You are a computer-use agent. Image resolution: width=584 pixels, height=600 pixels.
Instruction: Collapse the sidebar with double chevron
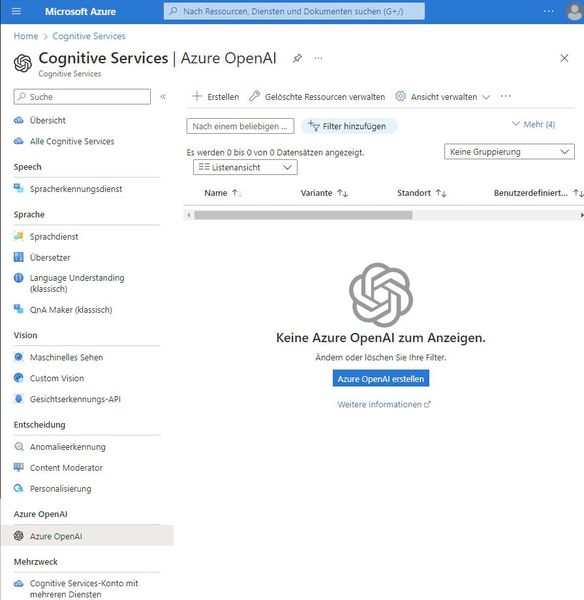(163, 96)
